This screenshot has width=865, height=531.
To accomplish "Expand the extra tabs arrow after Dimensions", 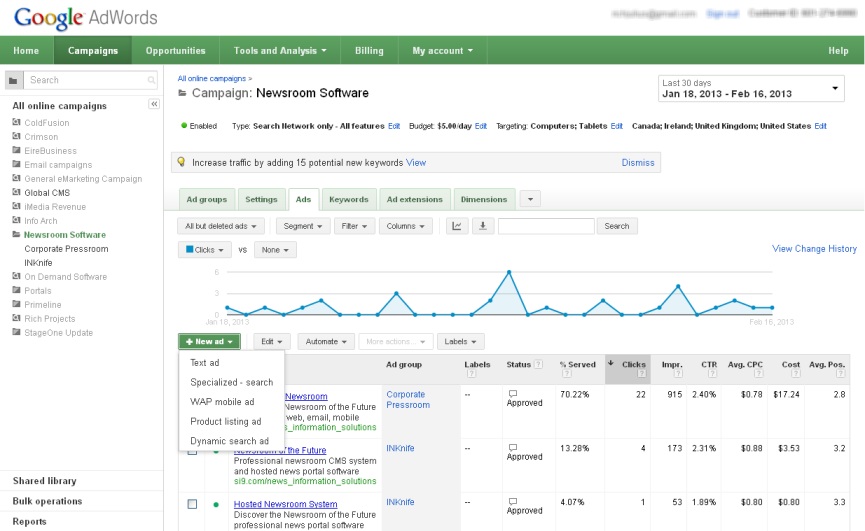I will point(530,199).
